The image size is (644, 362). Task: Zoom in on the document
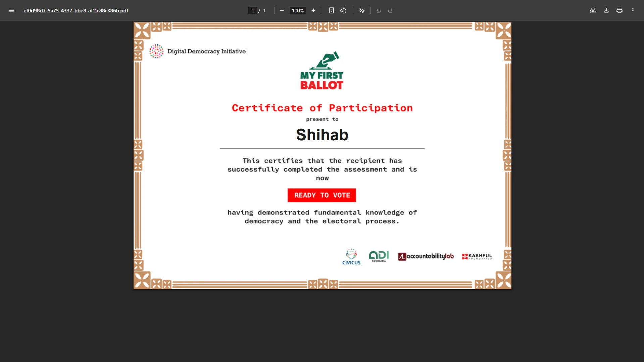(x=313, y=10)
